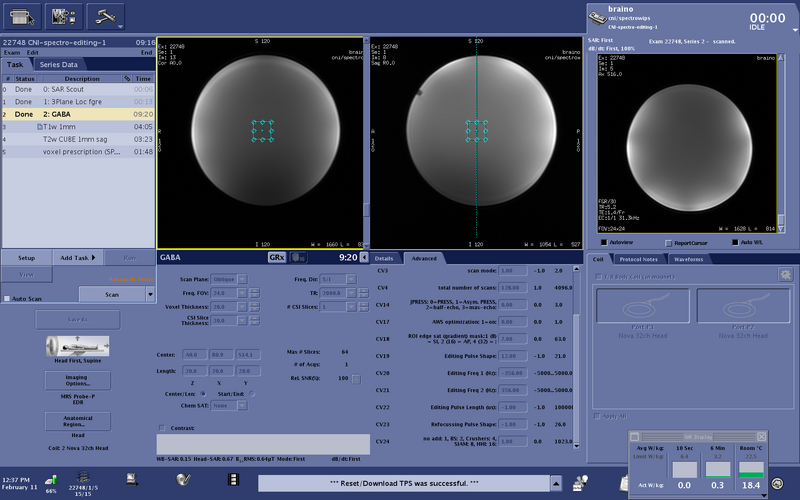800x500 pixels.
Task: Click the braino system status icon at top right
Action: tap(597, 18)
